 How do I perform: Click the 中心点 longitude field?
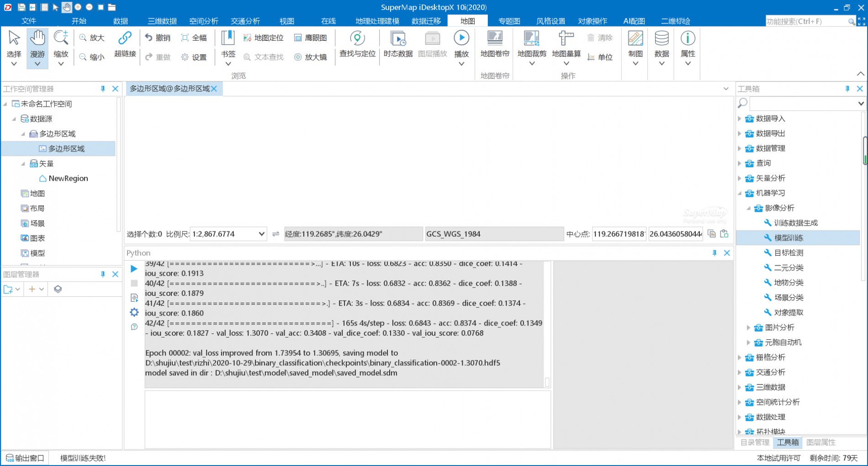(x=619, y=234)
